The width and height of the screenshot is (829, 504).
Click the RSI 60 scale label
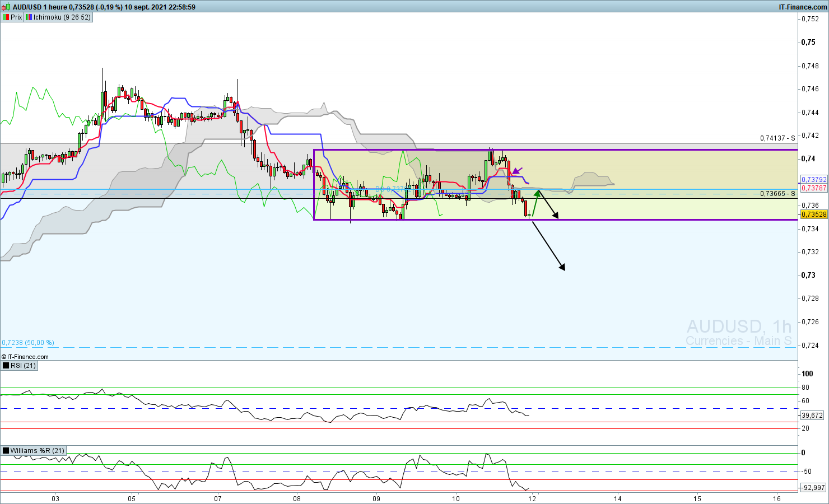(805, 401)
